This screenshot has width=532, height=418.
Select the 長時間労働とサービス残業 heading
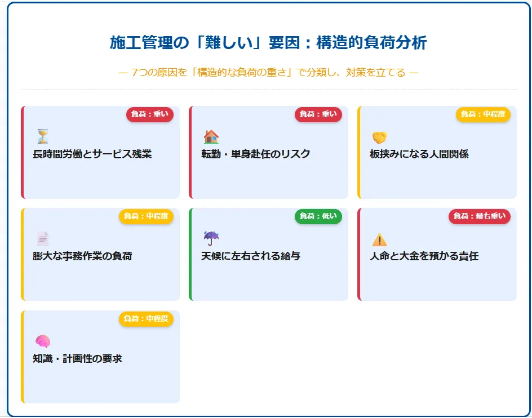(92, 154)
